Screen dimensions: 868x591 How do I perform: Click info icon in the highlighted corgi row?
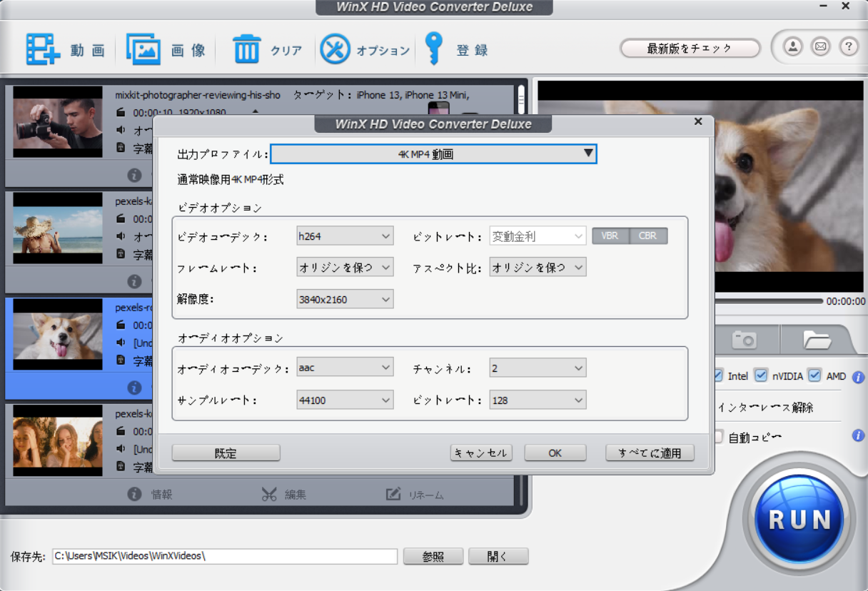pyautogui.click(x=134, y=388)
